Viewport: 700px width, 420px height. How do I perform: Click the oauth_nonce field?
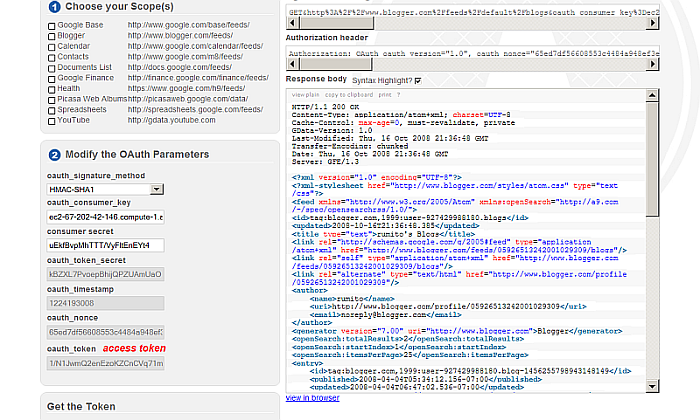105,332
